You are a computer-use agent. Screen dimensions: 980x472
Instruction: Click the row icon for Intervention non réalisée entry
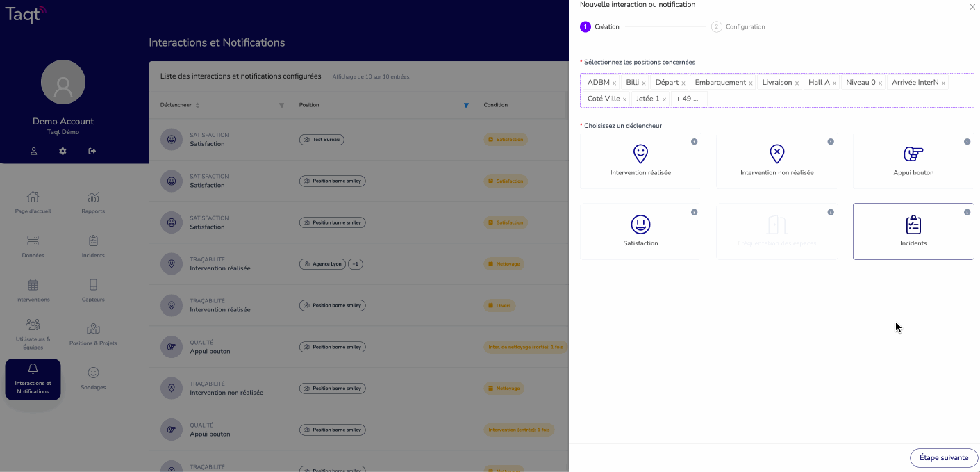171,388
